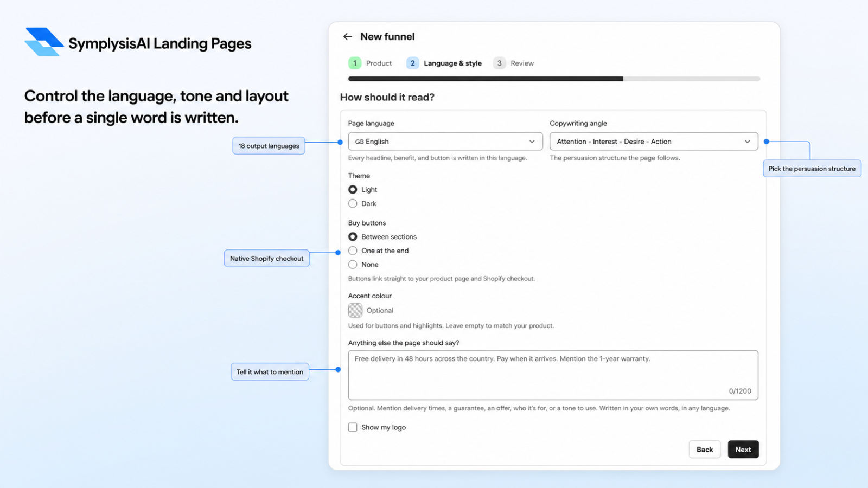The image size is (868, 488).
Task: Open the Accent colour swatch picker
Action: tap(355, 310)
